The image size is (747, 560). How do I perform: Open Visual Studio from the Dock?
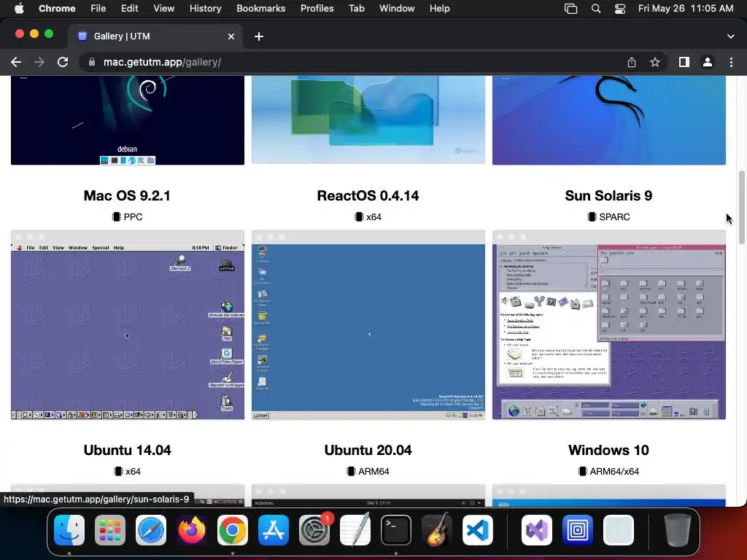pos(537,530)
